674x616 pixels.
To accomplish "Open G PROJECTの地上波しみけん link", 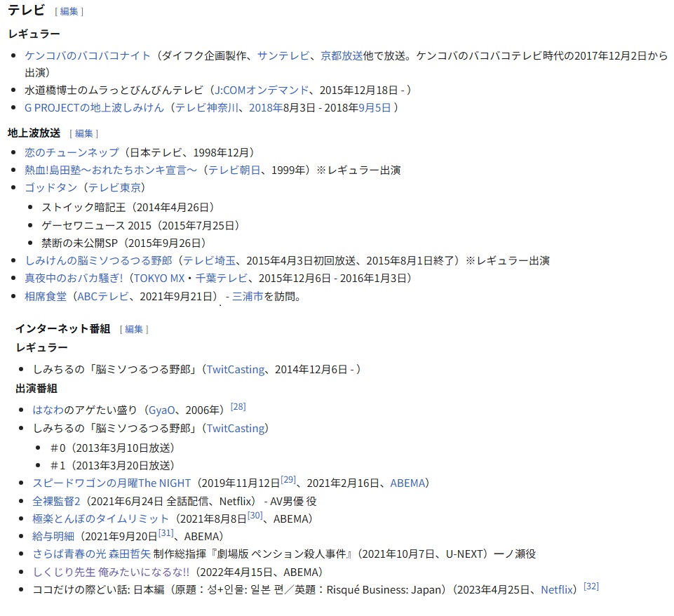I will [94, 108].
